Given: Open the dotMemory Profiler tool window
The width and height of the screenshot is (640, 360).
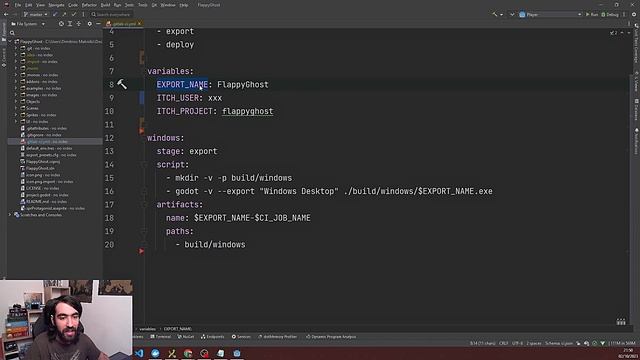Looking at the screenshot, I should (278, 337).
